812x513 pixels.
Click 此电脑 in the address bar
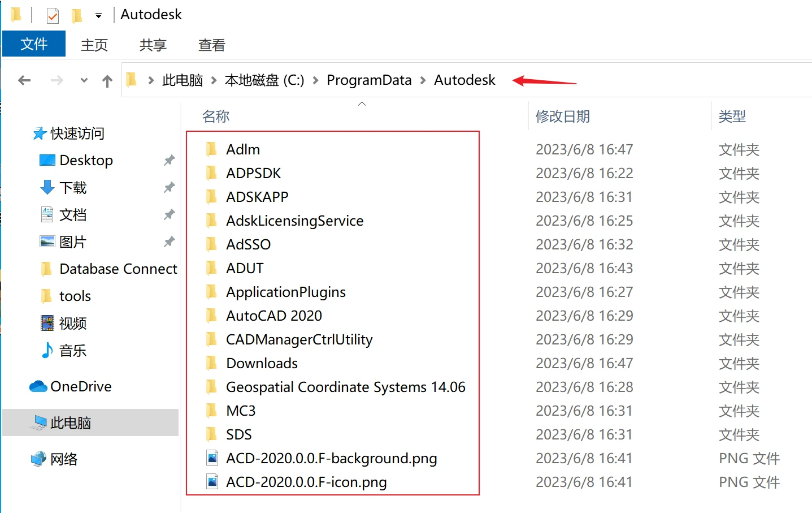pyautogui.click(x=183, y=80)
